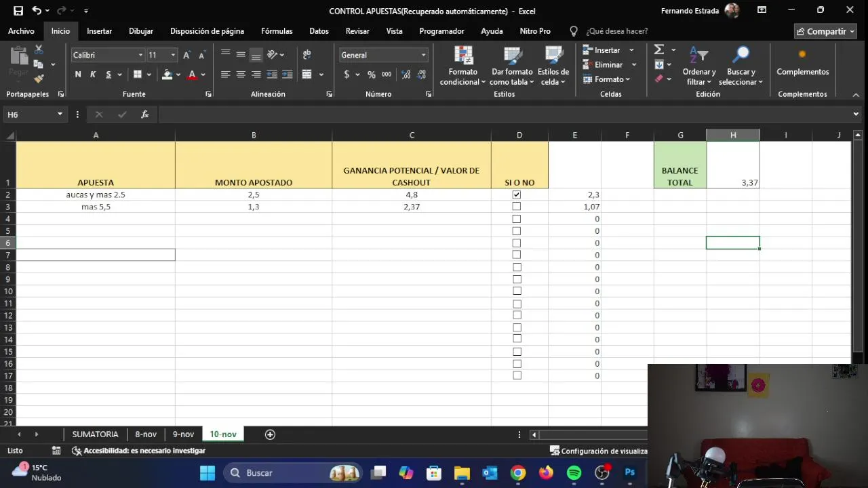Open Estilos de celda gallery
Viewport: 868px width, 488px height.
(x=553, y=66)
